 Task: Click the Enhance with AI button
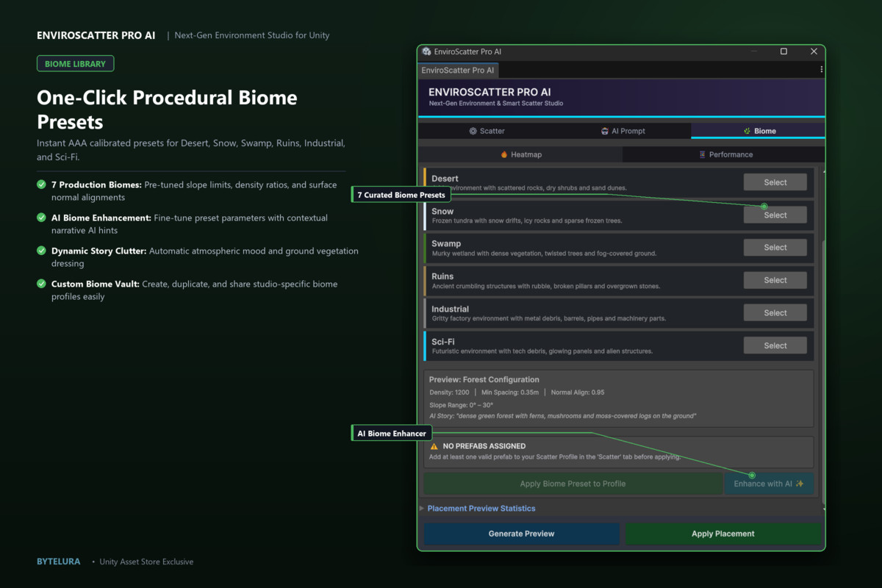point(769,484)
